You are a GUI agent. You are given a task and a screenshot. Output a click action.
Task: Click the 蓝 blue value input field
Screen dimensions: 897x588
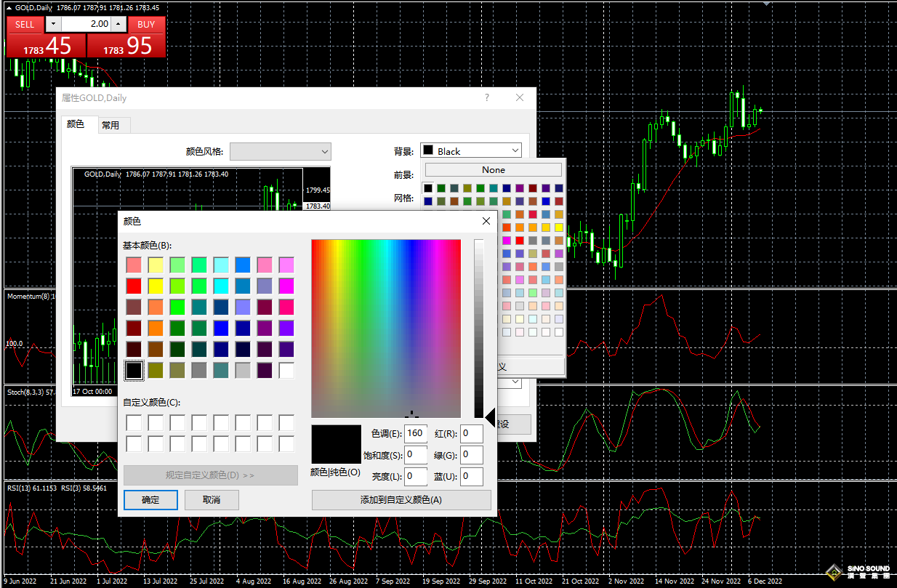click(472, 477)
